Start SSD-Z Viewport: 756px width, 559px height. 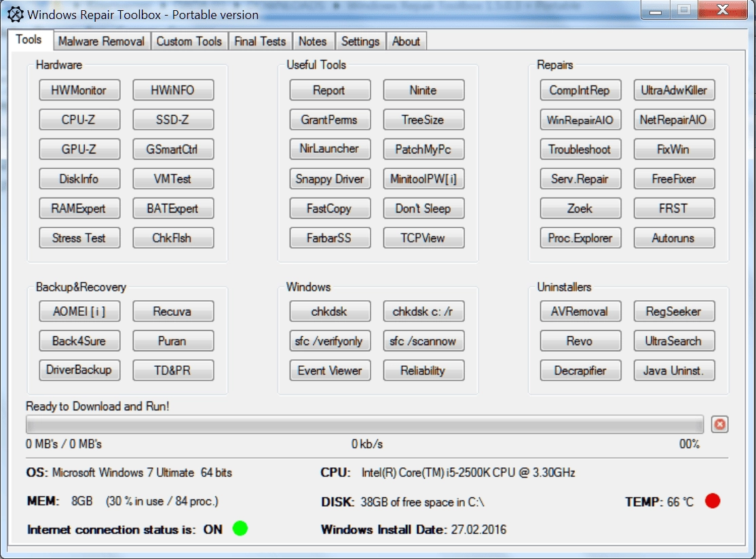point(173,120)
